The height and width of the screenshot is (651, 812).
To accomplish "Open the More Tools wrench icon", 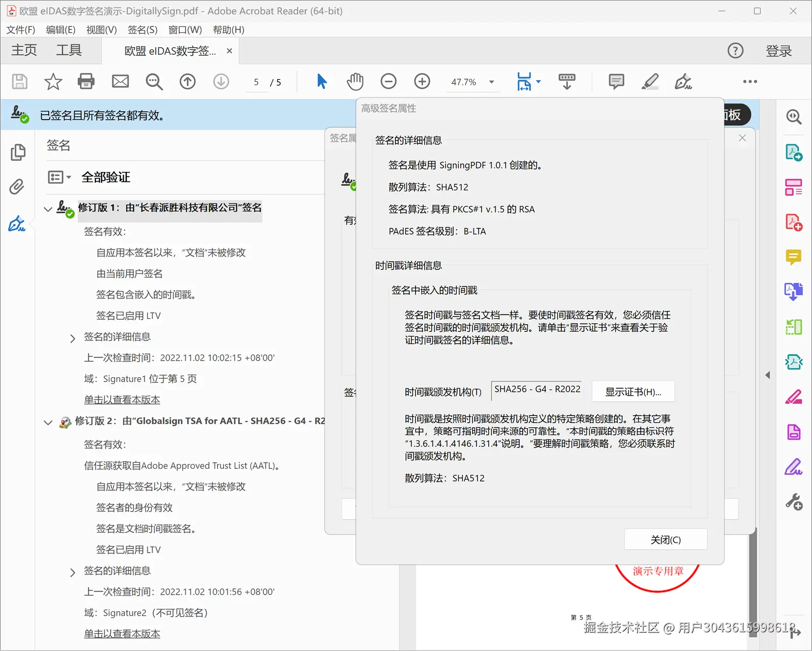I will coord(794,502).
